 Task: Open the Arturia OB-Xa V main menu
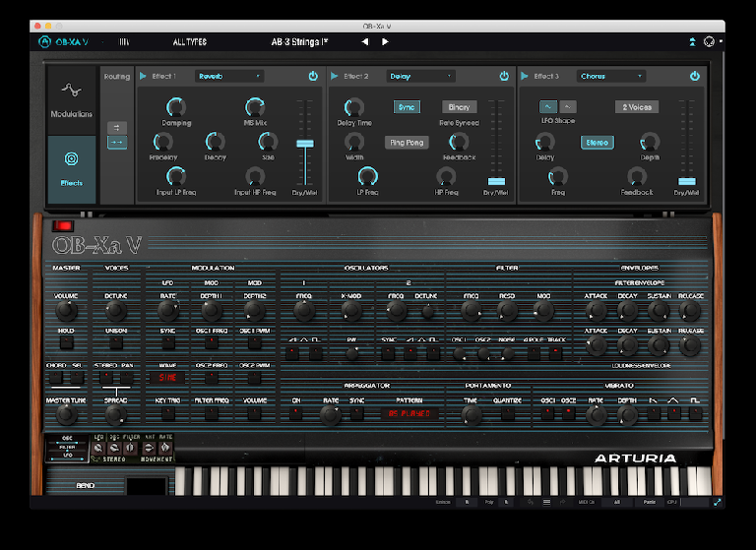click(64, 42)
